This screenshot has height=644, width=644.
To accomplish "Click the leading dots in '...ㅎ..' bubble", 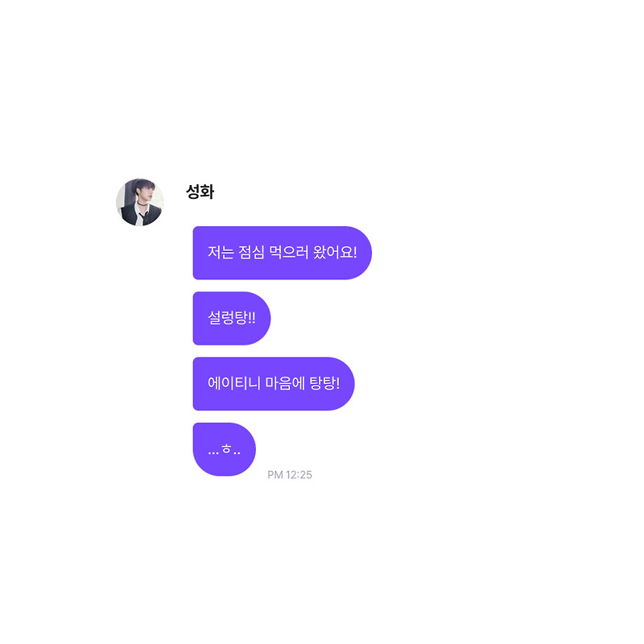I will (x=213, y=453).
